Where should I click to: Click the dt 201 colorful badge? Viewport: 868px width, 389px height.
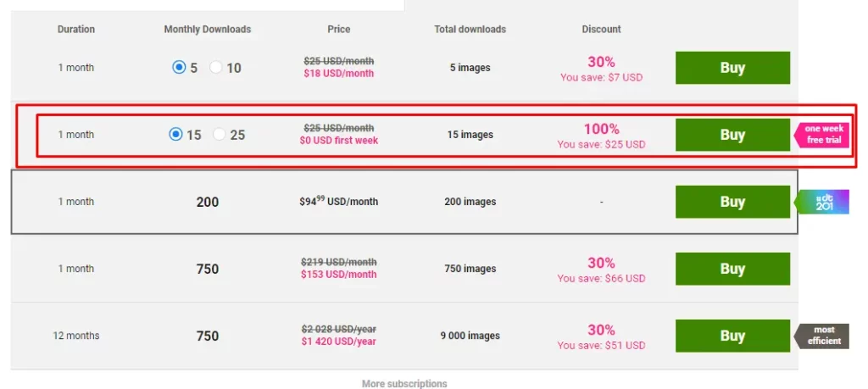pos(821,202)
